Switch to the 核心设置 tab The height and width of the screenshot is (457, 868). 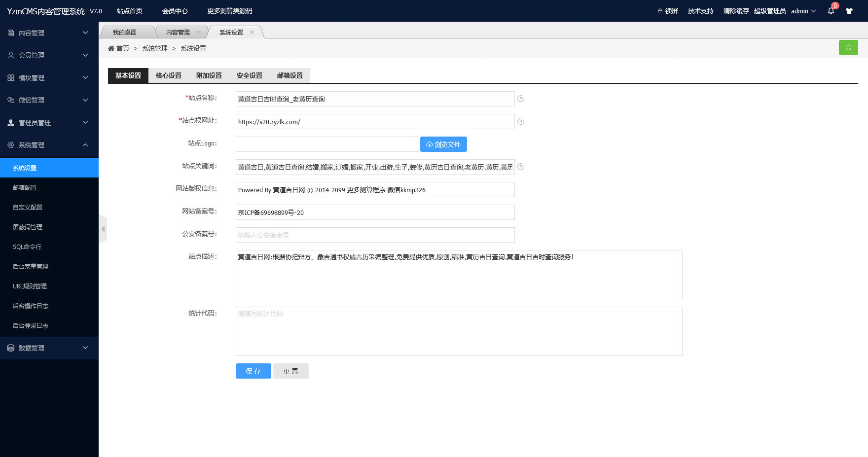[169, 75]
